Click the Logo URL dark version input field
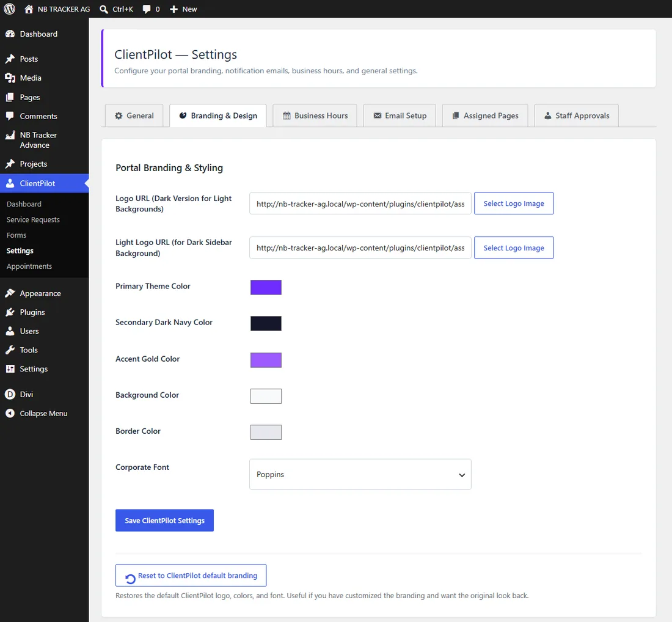The image size is (672, 622). coord(360,203)
